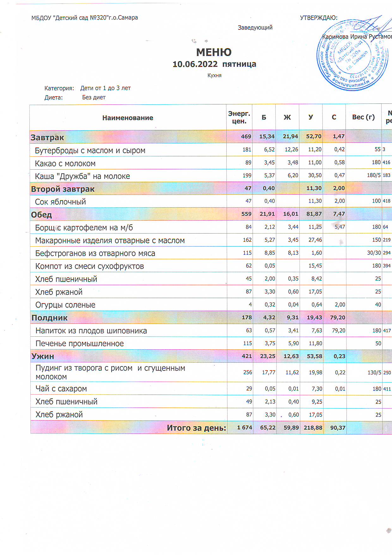Screen dimensions: 392x555
Task: Select the Завтрак energy value "469"
Action: pos(246,136)
